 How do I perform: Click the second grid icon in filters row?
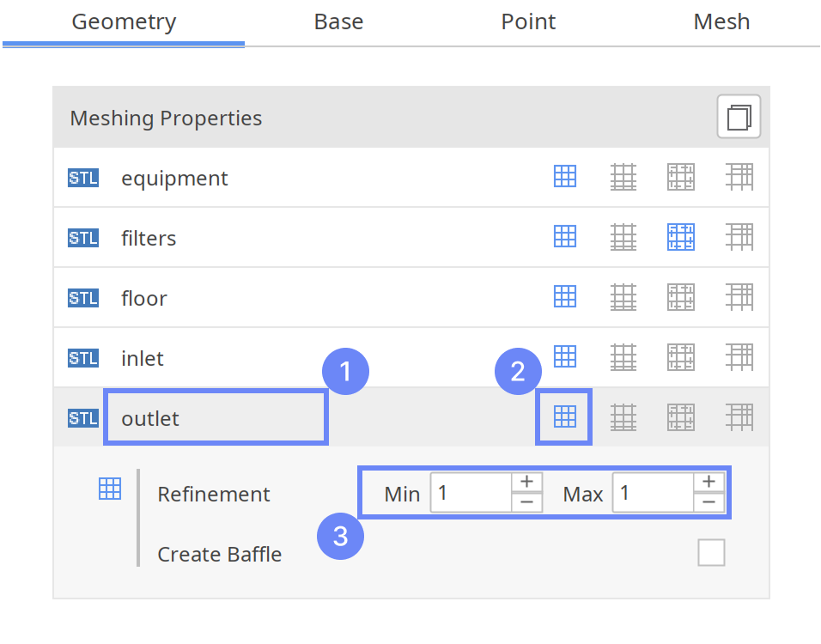click(623, 237)
